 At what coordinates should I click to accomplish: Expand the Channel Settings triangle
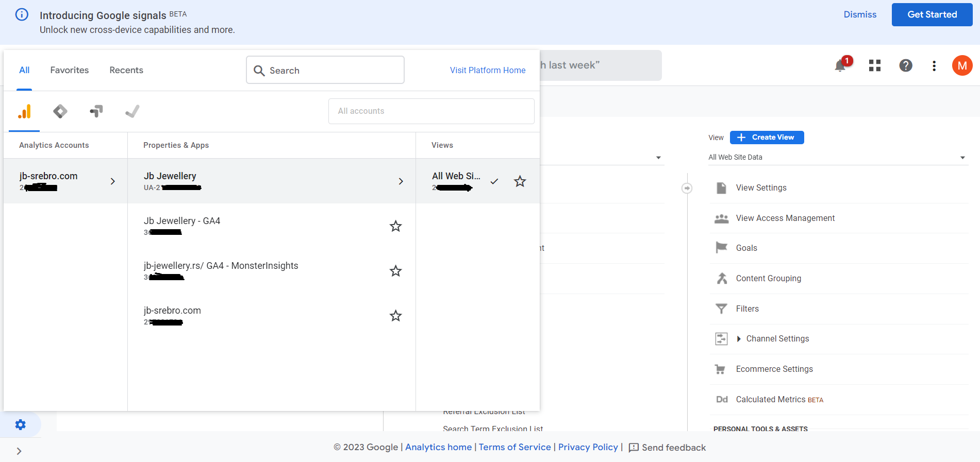point(739,339)
